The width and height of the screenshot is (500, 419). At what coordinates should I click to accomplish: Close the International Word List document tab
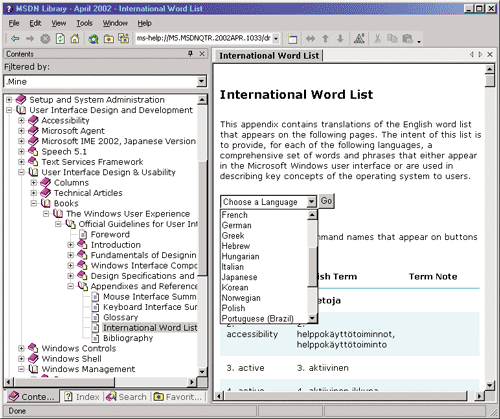tap(490, 54)
